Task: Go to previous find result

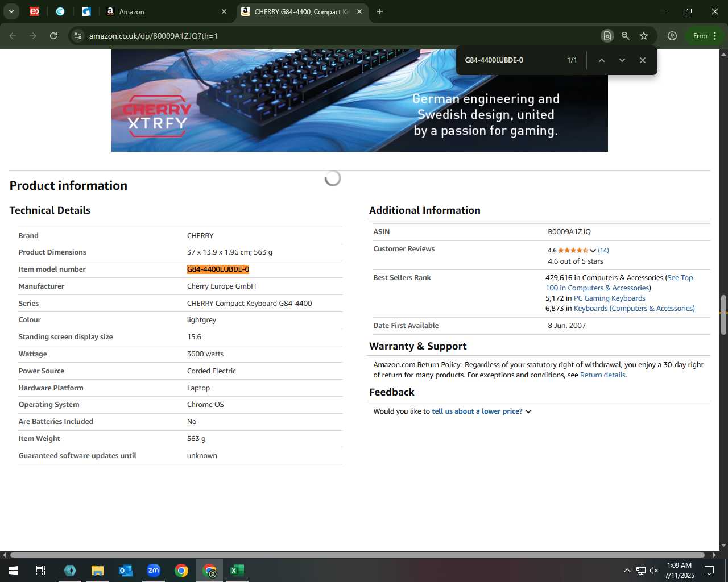Action: coord(601,60)
